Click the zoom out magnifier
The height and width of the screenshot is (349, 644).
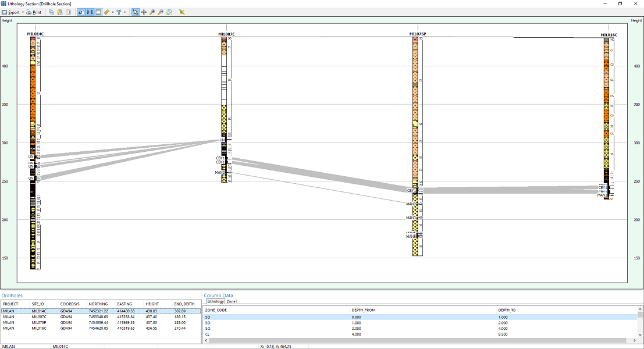161,12
